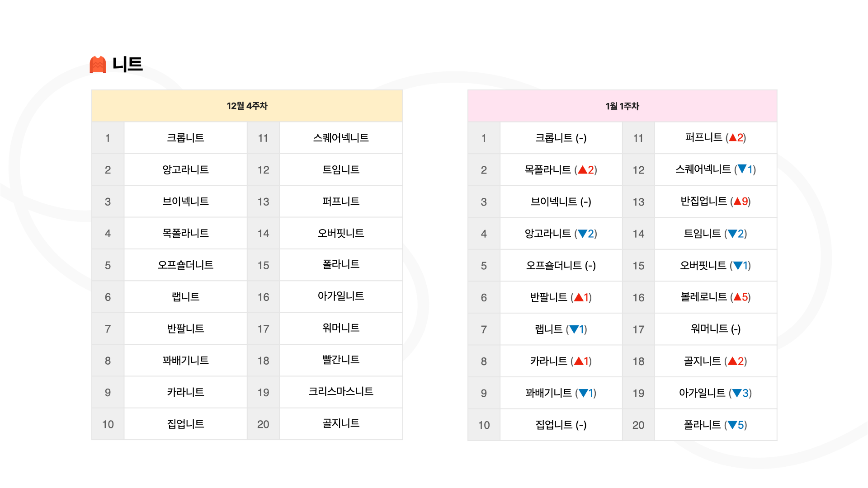Click 집업니트 in the 12월 4주차 table
Image resolution: width=868 pixels, height=488 pixels.
(x=185, y=424)
